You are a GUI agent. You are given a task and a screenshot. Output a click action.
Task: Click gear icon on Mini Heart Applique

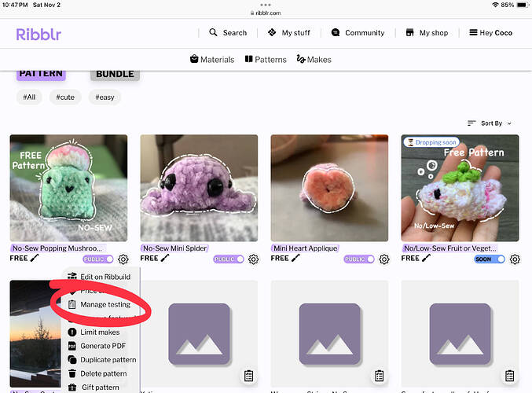click(384, 259)
